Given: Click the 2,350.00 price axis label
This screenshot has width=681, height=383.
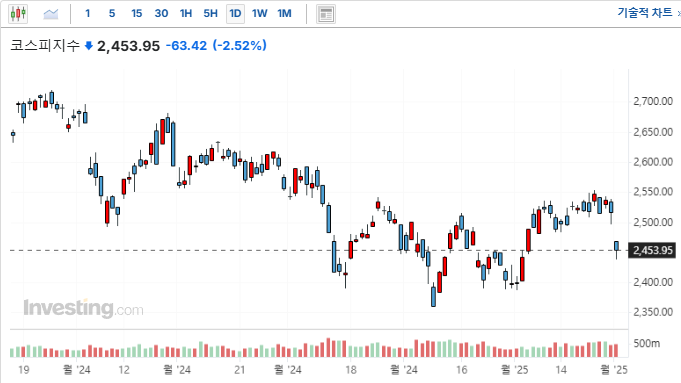Looking at the screenshot, I should [x=653, y=312].
